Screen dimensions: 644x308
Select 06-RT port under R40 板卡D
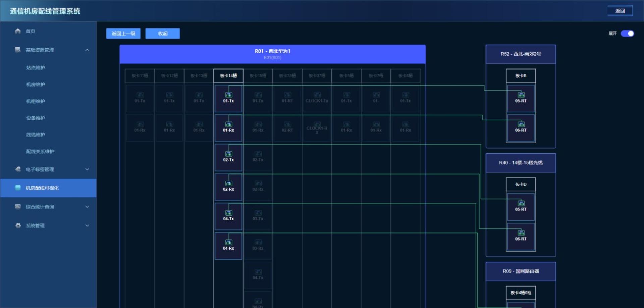tap(521, 236)
